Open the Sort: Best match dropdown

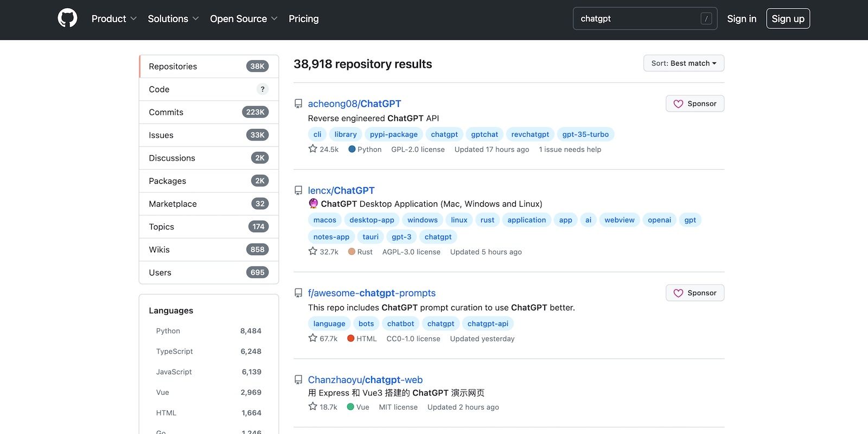[x=684, y=63]
